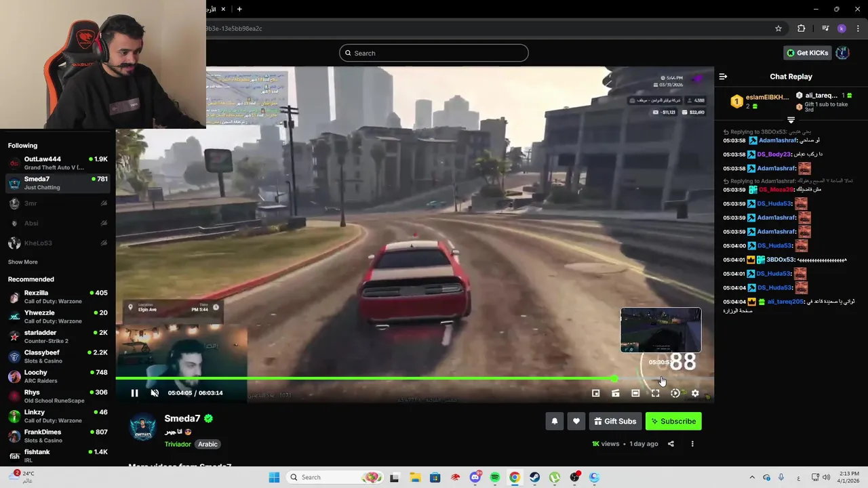Open Chrome profile icon in toolbar

point(842,28)
